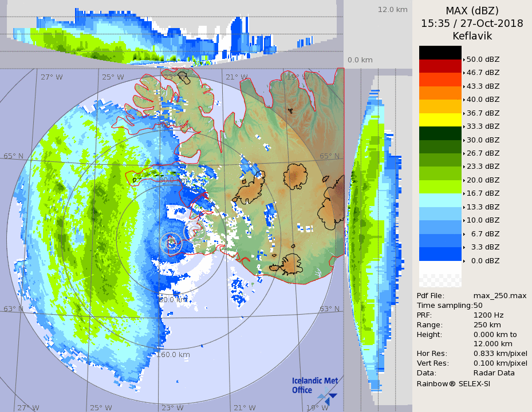Click the 160.0 km range ring label
The width and height of the screenshot is (532, 412).
click(173, 355)
